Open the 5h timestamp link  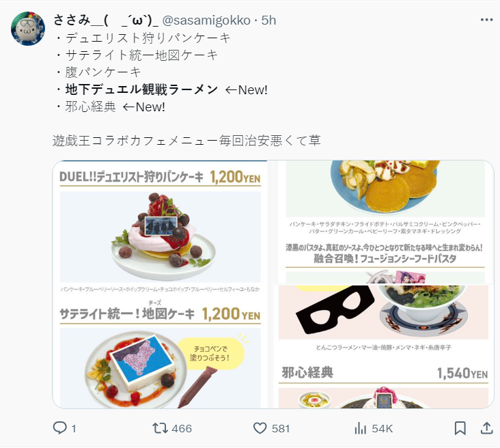[268, 20]
